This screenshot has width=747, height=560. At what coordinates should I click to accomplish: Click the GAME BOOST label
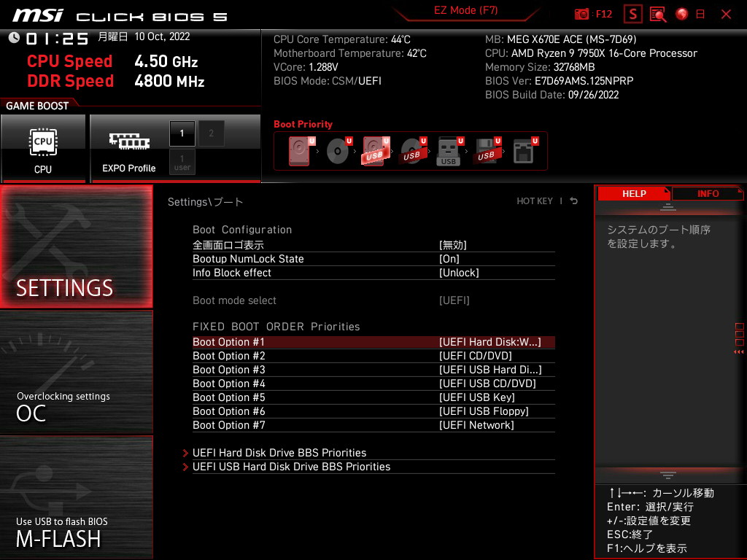coord(37,106)
